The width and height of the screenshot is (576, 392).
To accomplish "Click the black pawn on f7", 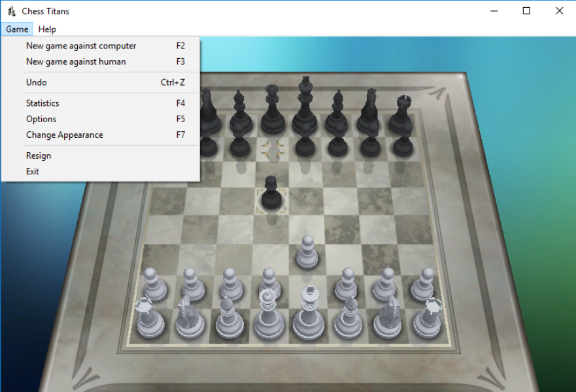I will (x=337, y=141).
